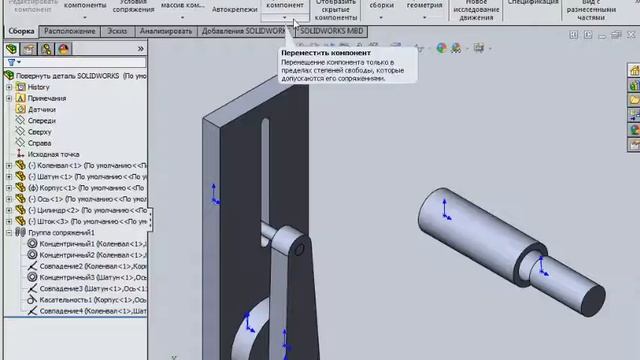Expand the History node
Screen dimensions: 640x360
9,87
